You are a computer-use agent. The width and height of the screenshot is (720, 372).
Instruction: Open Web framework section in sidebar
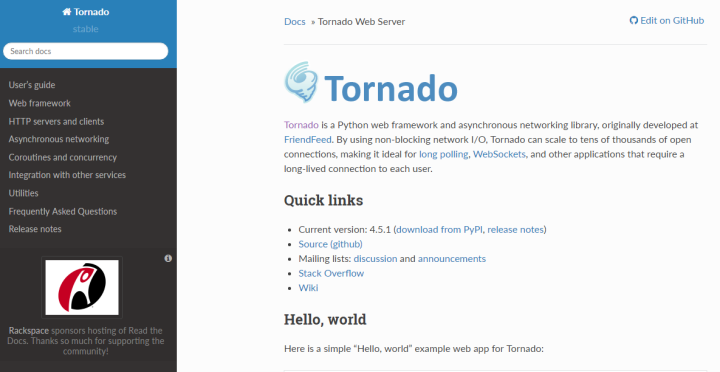pyautogui.click(x=39, y=103)
